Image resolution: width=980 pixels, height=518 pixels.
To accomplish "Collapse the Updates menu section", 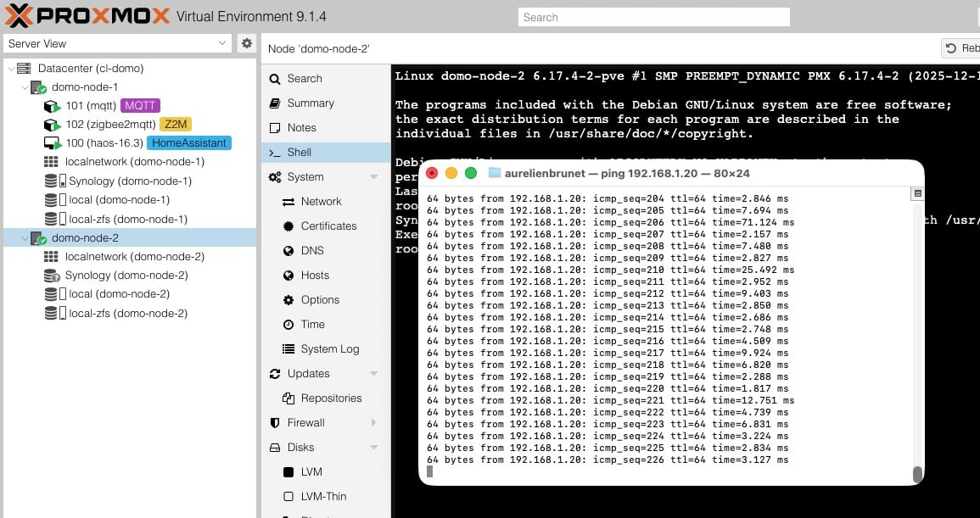I will [374, 374].
